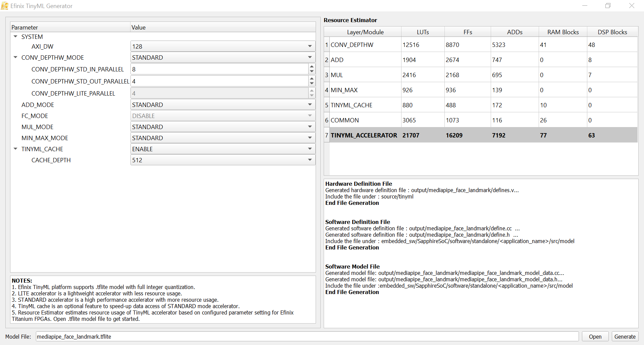Click the CONV_DEPTHW_STD_OUT_PARALLEL value field
Viewport: 644px width, 345px height.
pos(219,81)
